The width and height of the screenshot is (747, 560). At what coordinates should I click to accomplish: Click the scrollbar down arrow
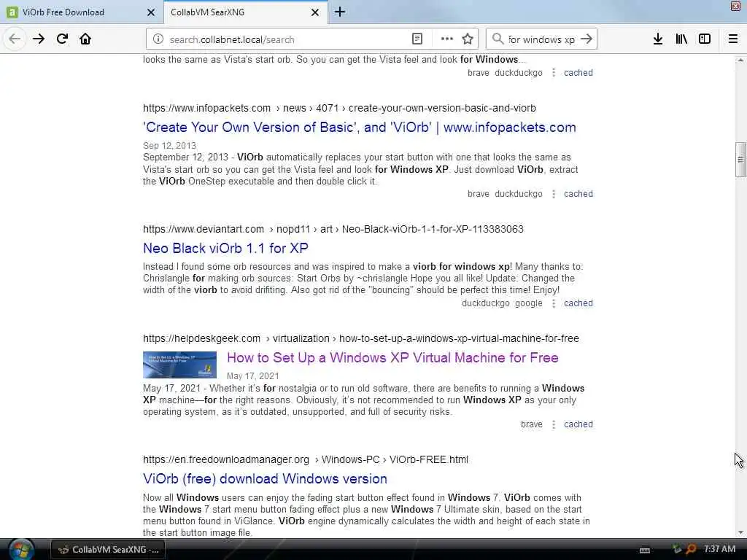pos(740,533)
